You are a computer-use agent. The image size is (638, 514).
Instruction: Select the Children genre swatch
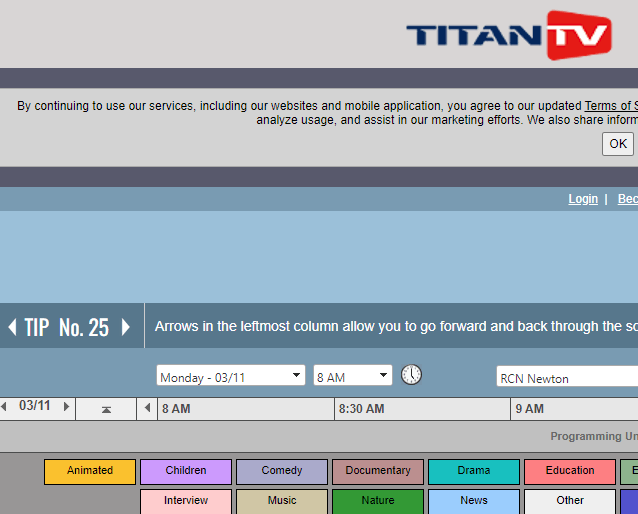pos(186,472)
